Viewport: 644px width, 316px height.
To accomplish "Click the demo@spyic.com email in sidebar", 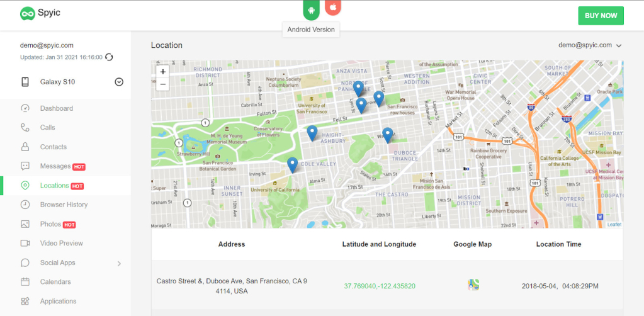I will click(47, 45).
